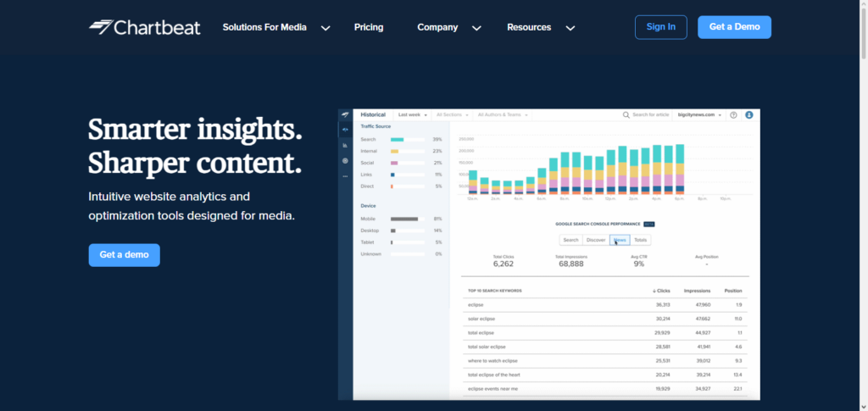Click the 'solar eclipse' keyword row
The width and height of the screenshot is (868, 411).
coord(604,319)
